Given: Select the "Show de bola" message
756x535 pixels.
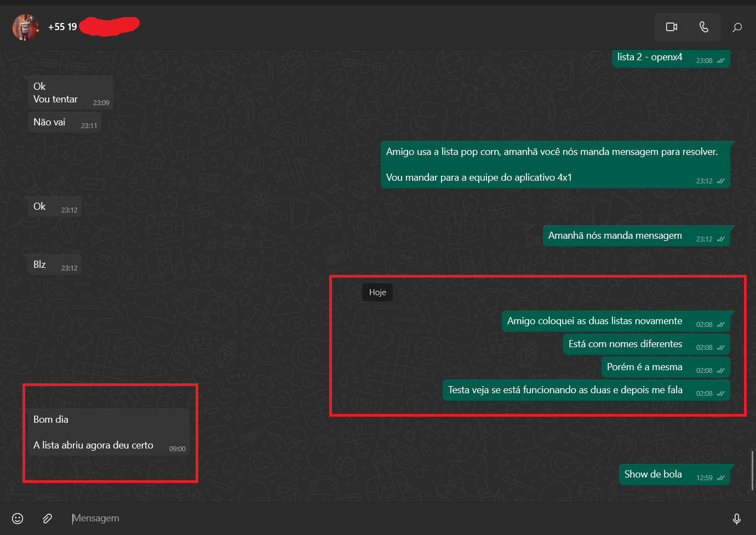Looking at the screenshot, I should point(653,474).
